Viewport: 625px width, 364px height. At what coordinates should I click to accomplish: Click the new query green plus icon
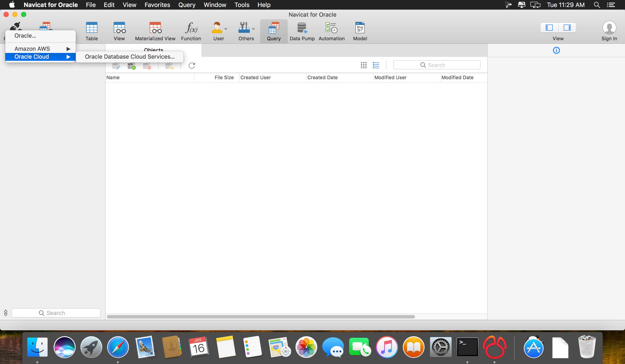131,66
